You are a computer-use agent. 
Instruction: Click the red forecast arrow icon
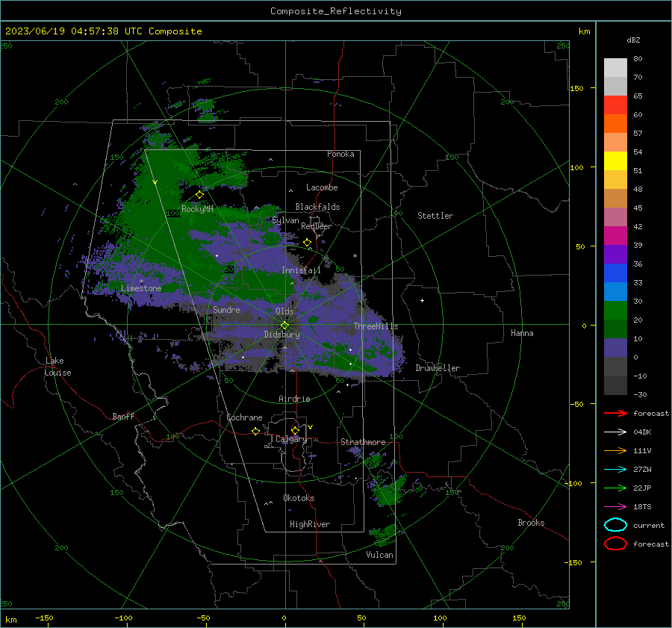click(615, 413)
